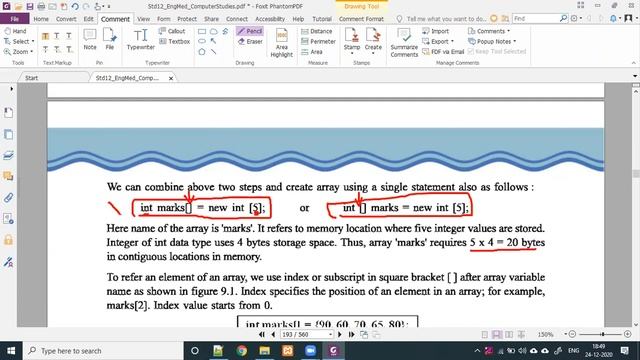640x360 pixels.
Task: Open Summarize Comments
Action: 404,42
